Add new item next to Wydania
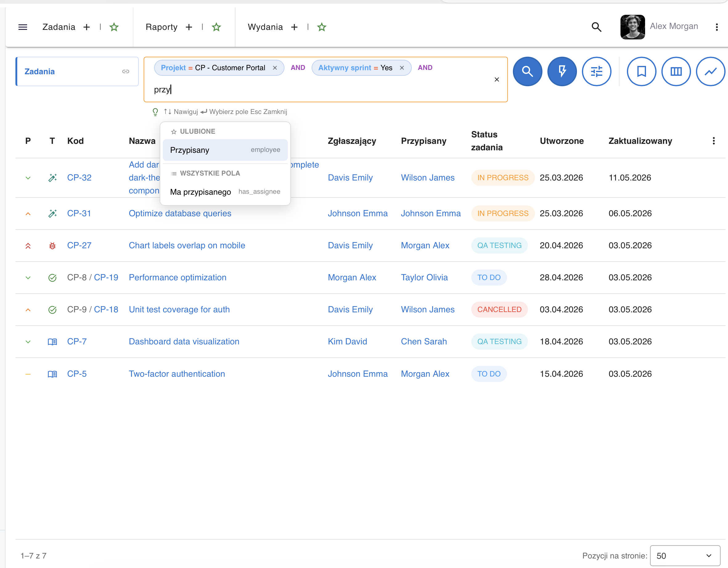Viewport: 728px width, 568px height. pyautogui.click(x=294, y=27)
